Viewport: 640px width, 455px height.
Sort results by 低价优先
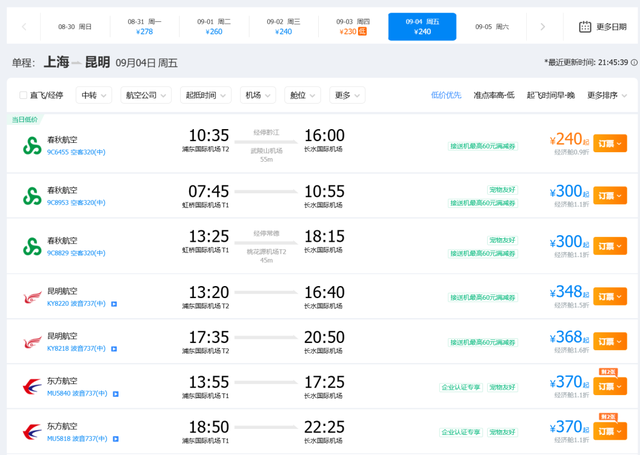446,95
